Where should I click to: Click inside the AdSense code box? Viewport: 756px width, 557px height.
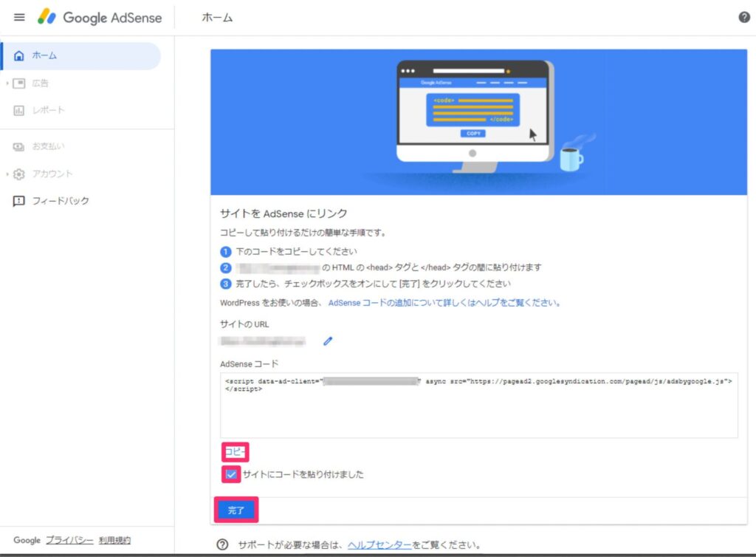pos(478,405)
